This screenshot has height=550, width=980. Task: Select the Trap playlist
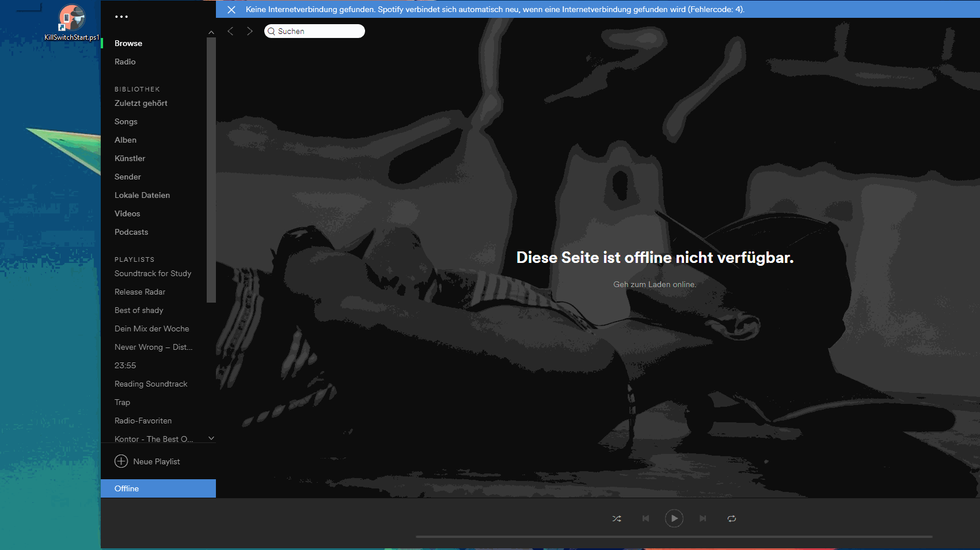coord(122,402)
